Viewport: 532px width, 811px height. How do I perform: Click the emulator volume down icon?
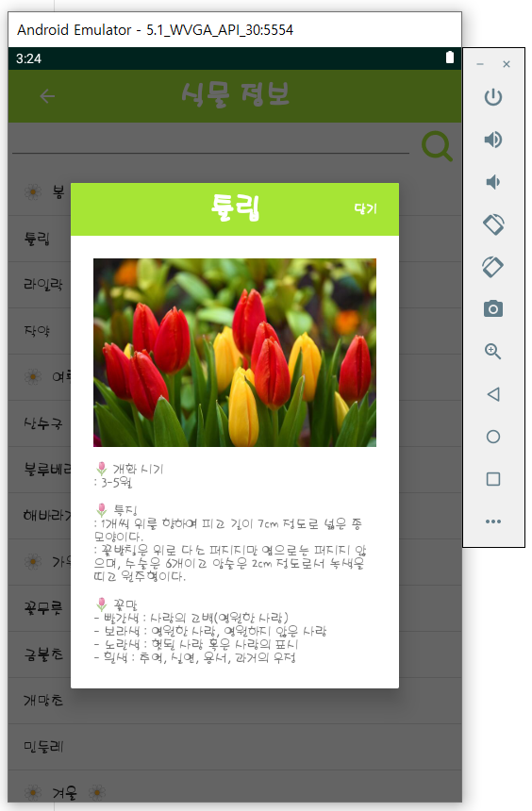coord(492,182)
